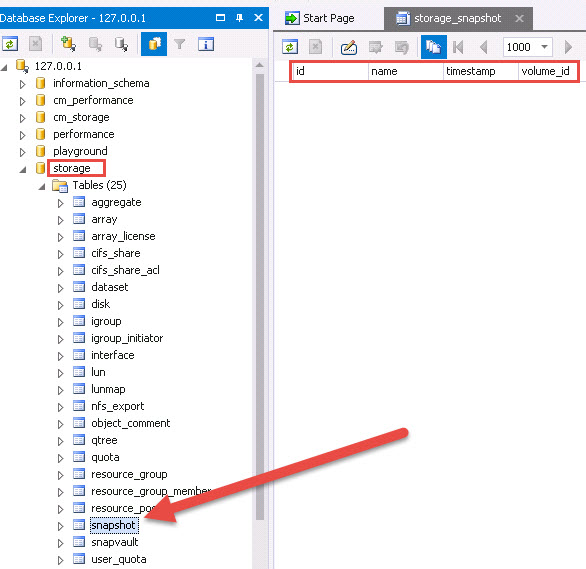Collapse the storage database node

(23, 170)
